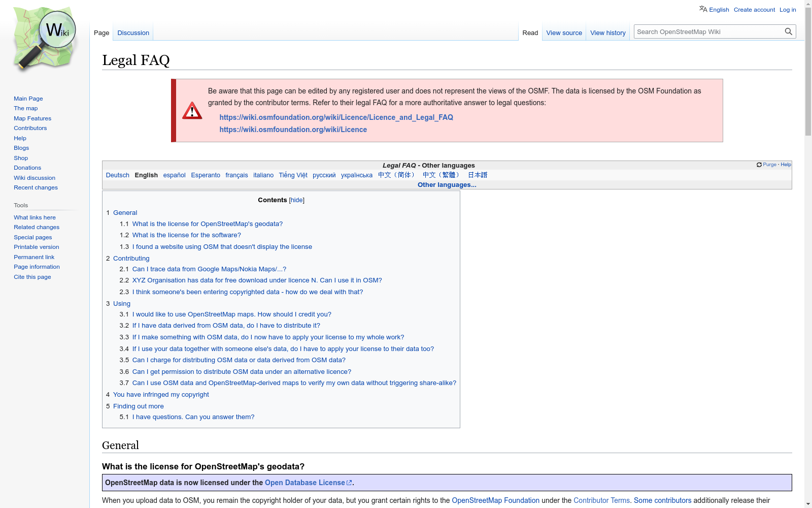Open the osmfoundation wiki/Licence URL
812x508 pixels.
pyautogui.click(x=293, y=130)
